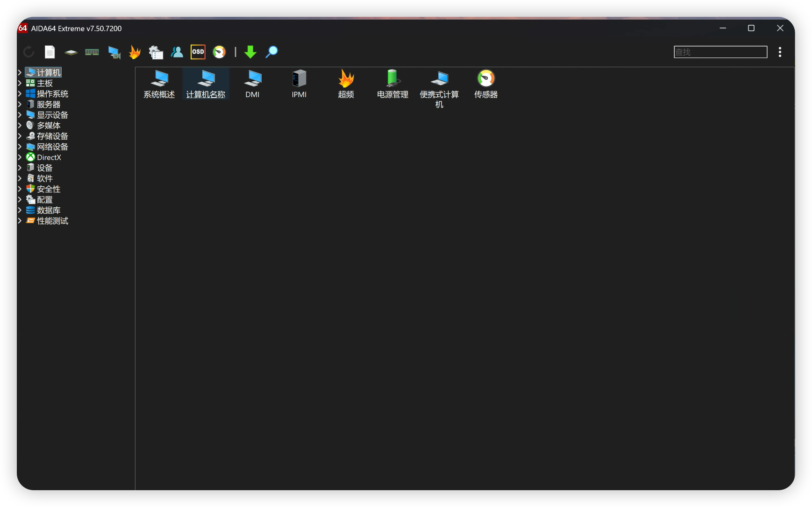This screenshot has height=507, width=812.
Task: Expand the 操作系统 tree node
Action: 20,93
